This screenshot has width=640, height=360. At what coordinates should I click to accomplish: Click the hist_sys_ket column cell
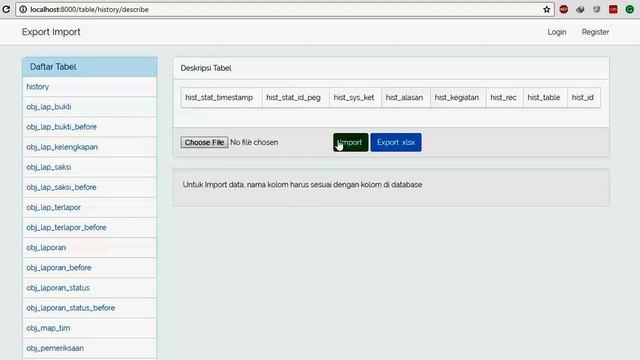click(x=356, y=98)
